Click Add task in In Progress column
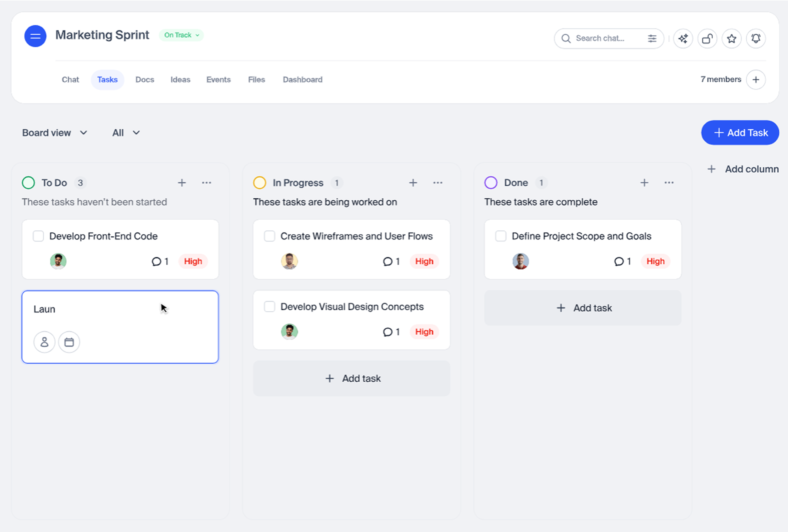788x532 pixels. click(352, 378)
